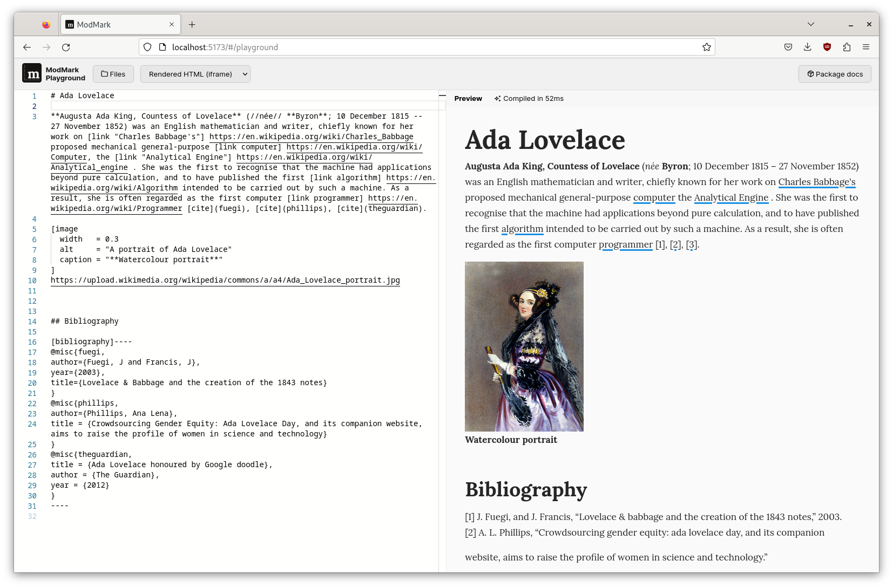The height and width of the screenshot is (588, 893).
Task: Click the 'year={2003},' editor line
Action: pyautogui.click(x=78, y=372)
